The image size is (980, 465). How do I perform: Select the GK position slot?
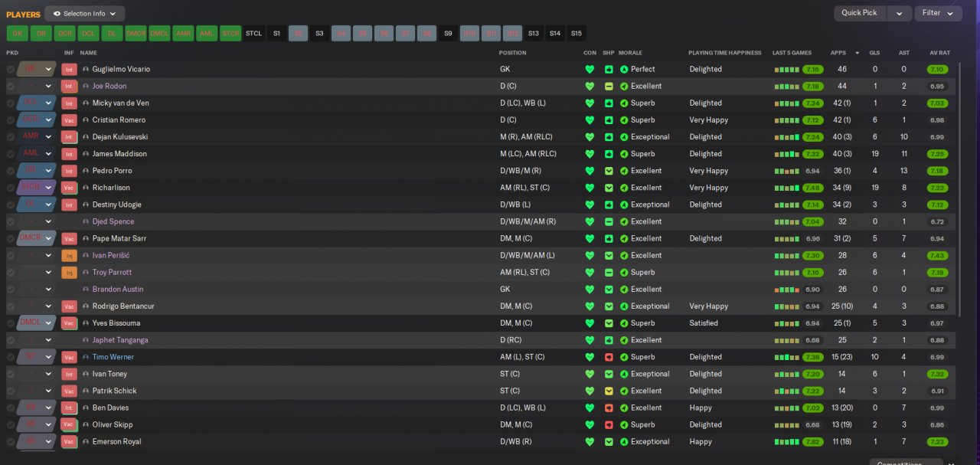click(x=17, y=34)
